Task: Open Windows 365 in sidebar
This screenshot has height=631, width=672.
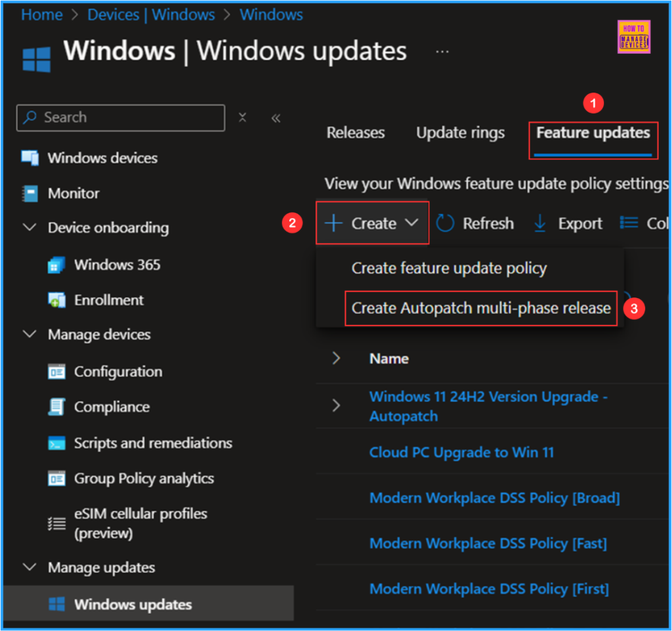Action: (x=117, y=265)
